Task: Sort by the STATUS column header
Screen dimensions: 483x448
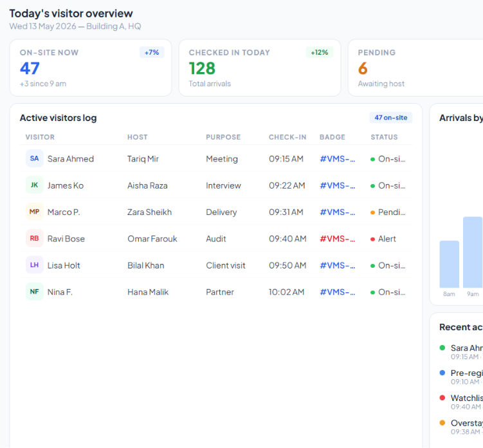Action: pyautogui.click(x=384, y=137)
